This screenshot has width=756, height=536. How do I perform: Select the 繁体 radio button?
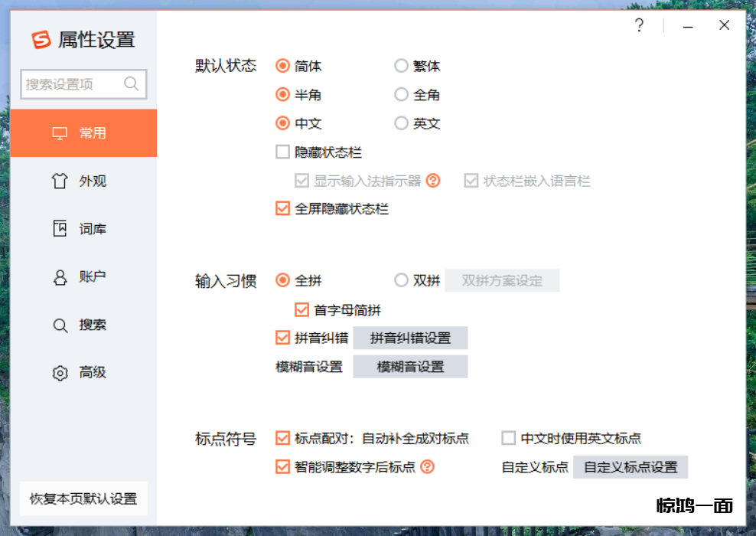click(401, 66)
